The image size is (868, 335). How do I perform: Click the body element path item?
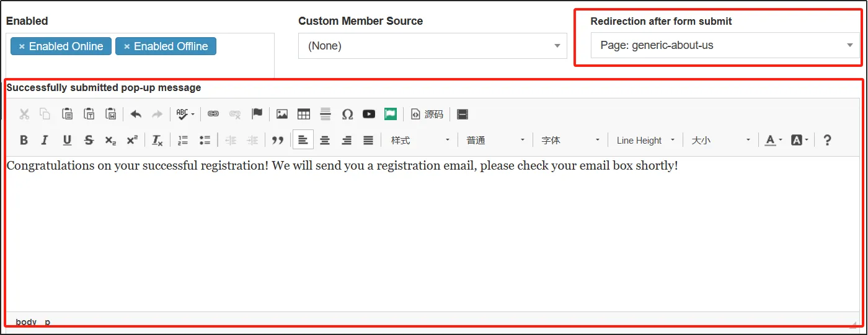pos(26,322)
